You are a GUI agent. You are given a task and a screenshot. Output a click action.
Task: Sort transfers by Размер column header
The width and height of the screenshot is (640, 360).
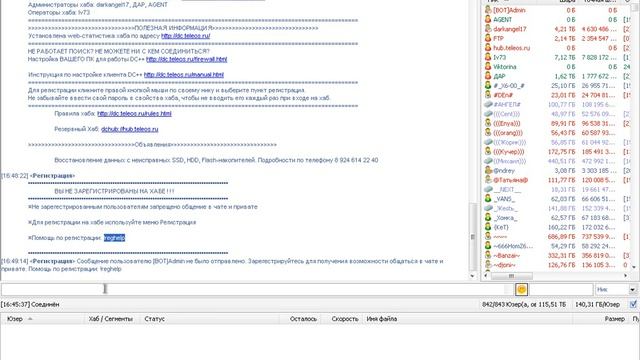click(600, 319)
